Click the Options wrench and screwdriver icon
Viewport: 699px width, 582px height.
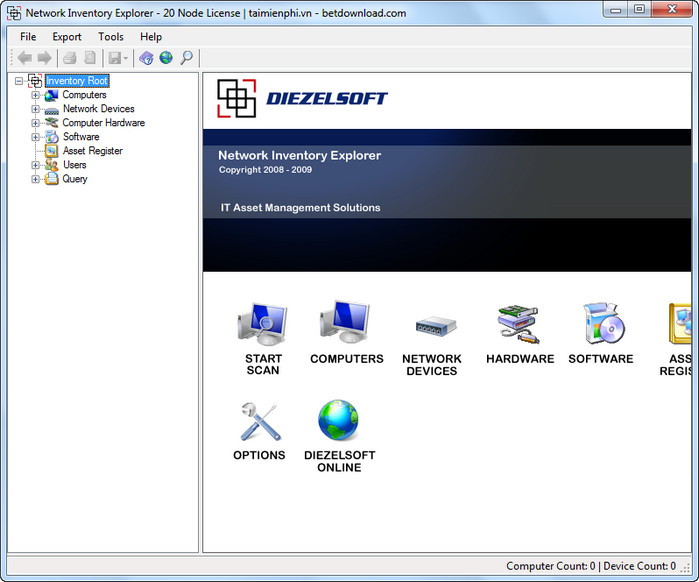click(x=260, y=422)
